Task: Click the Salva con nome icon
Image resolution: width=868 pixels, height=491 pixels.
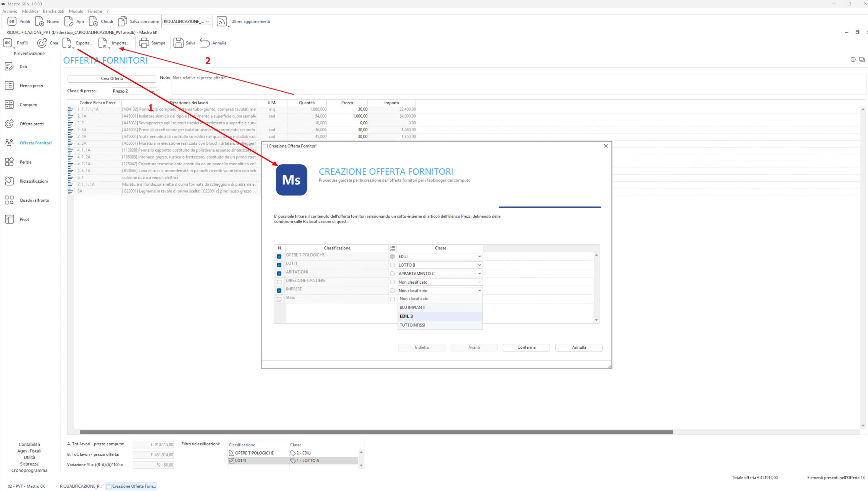Action: coord(122,21)
